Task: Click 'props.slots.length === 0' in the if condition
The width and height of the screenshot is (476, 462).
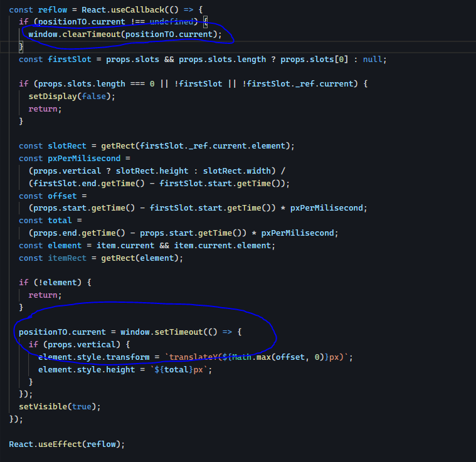Action: click(96, 84)
